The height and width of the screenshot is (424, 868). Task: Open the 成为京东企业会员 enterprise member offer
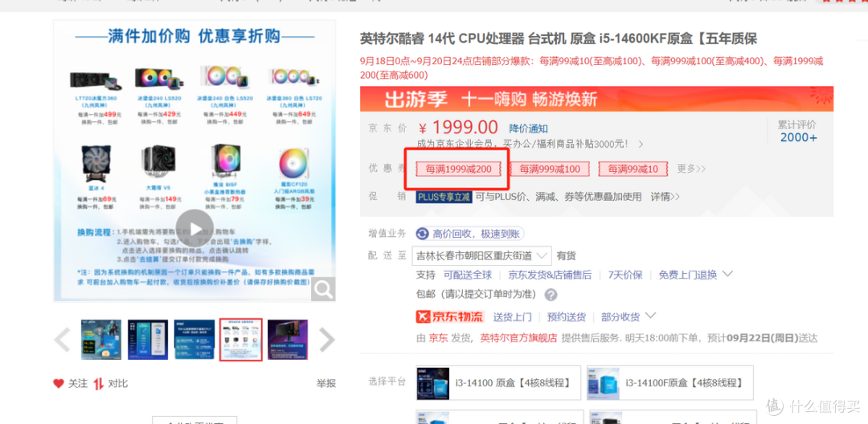(x=530, y=145)
